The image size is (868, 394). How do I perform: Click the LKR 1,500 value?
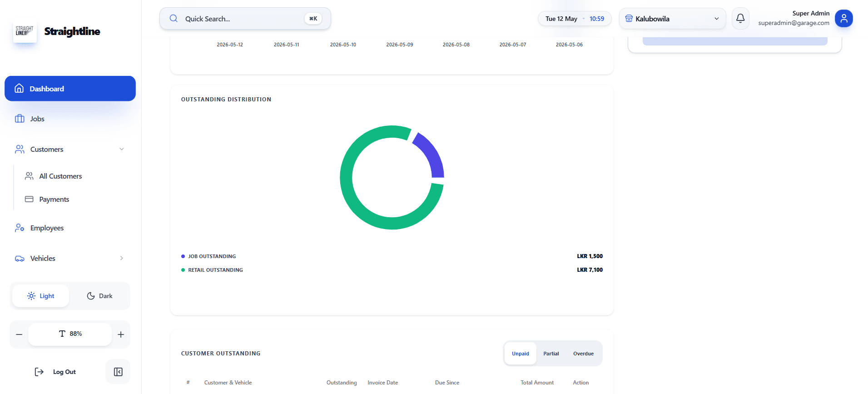point(590,256)
